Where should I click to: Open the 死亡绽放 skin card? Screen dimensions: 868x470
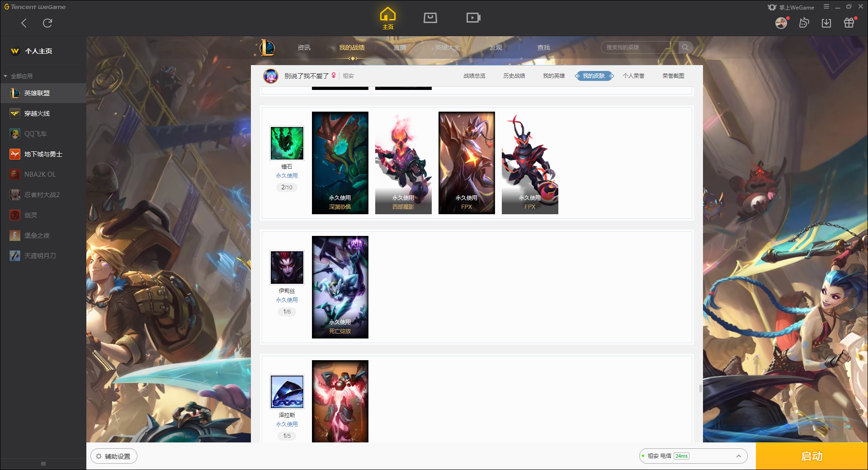(340, 287)
